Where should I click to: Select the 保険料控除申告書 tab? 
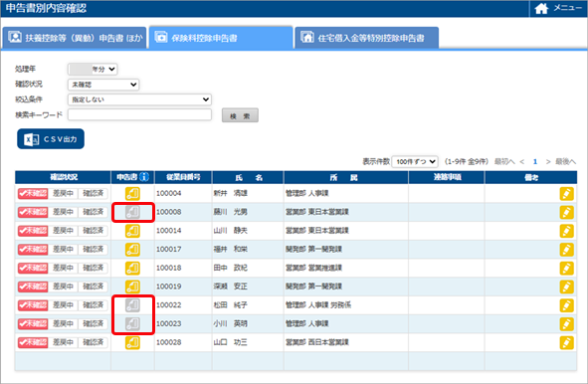(221, 38)
